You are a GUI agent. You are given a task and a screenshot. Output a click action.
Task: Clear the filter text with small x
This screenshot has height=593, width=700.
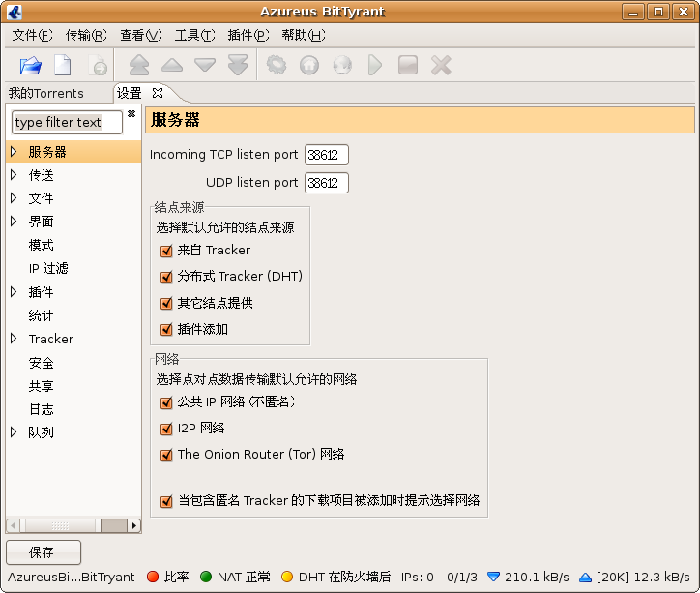[131, 114]
